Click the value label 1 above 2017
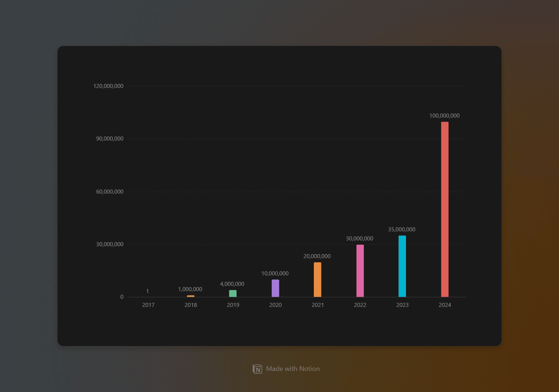Screen dimensions: 559x392 pos(147,291)
